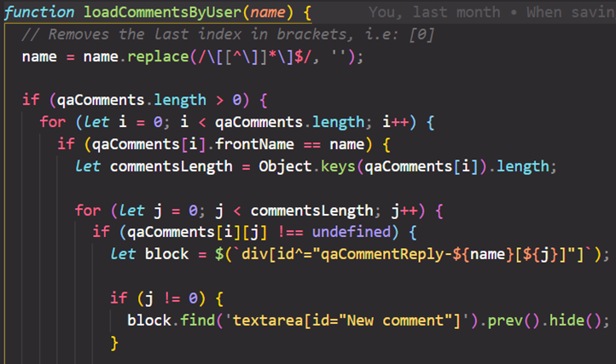
Task: Click the 'j != 0' condition
Action: point(171,298)
